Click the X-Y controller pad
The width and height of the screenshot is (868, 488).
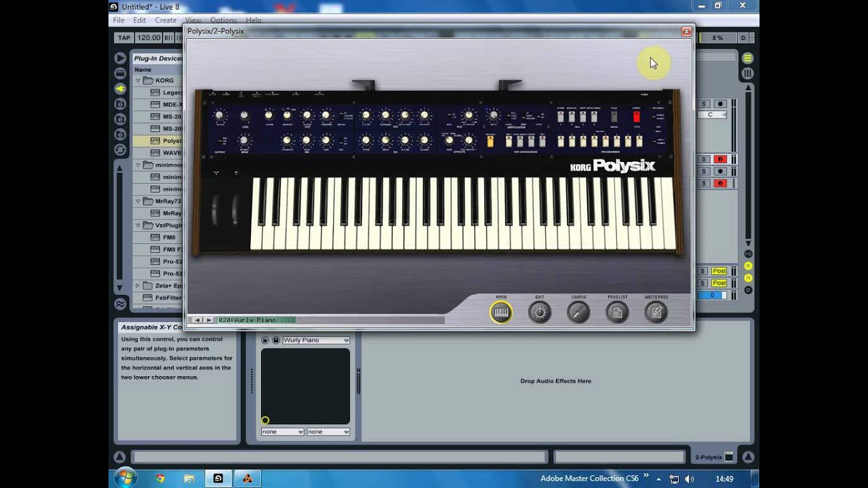[305, 386]
